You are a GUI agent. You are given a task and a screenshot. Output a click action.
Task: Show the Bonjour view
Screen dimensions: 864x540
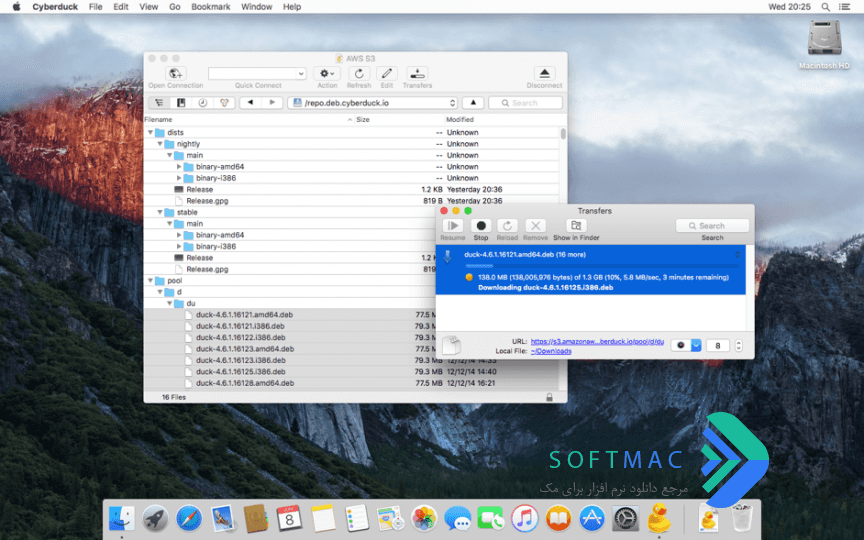click(224, 103)
